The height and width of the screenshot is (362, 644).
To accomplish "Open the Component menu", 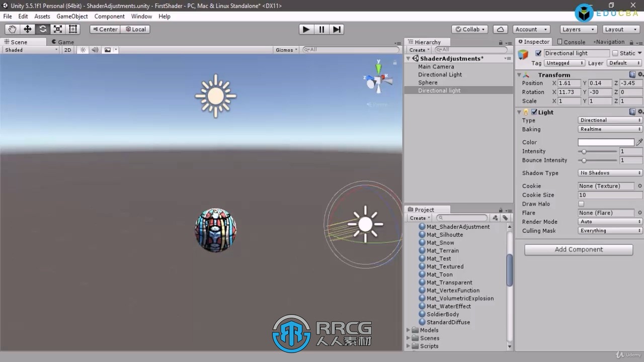I will (x=109, y=17).
